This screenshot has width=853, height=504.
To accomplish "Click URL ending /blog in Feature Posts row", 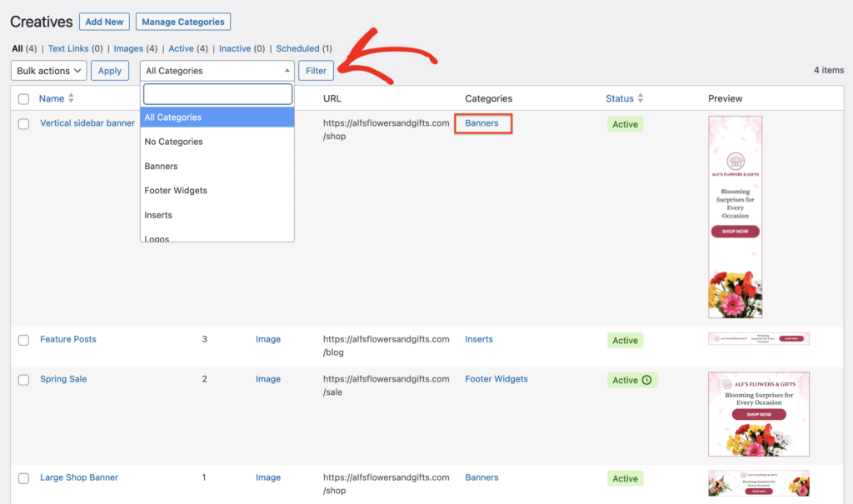I will (387, 346).
